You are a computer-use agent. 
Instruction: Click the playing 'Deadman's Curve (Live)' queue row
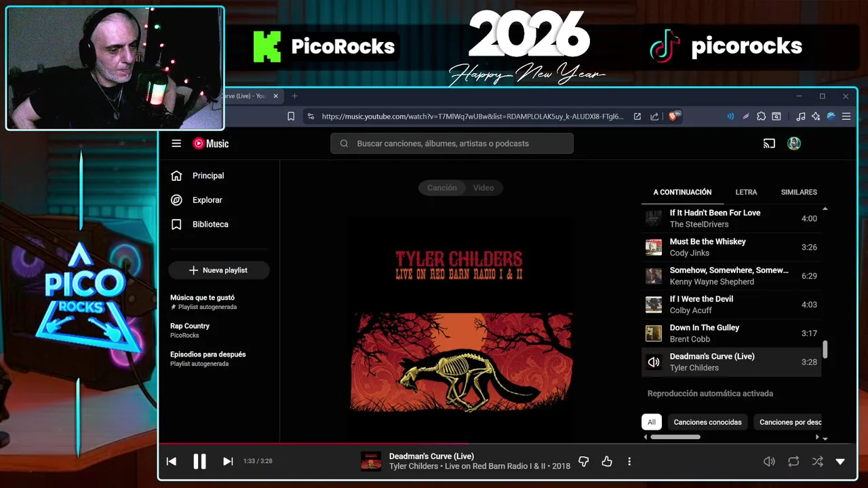731,362
